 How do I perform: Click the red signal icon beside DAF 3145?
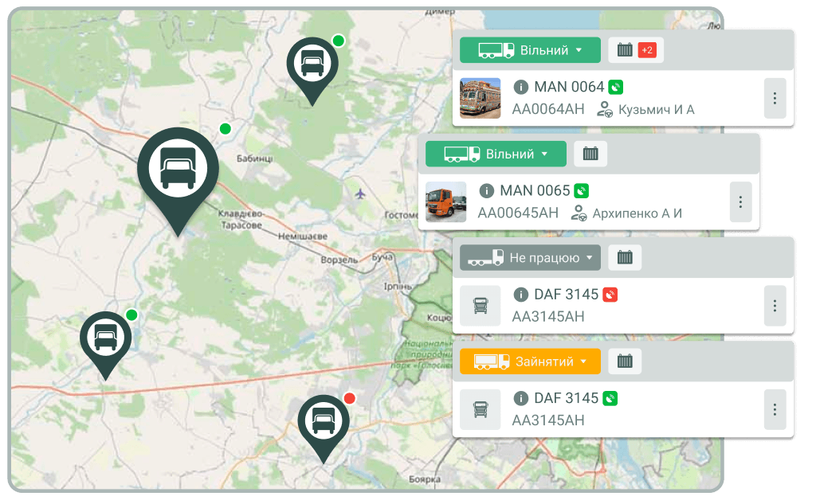tap(610, 295)
